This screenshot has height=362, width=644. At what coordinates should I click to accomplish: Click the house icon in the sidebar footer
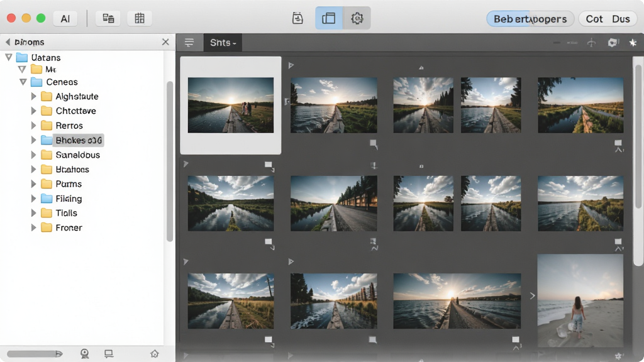(155, 353)
